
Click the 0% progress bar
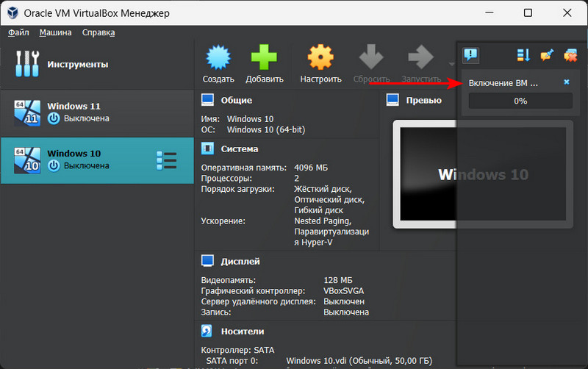tap(520, 101)
